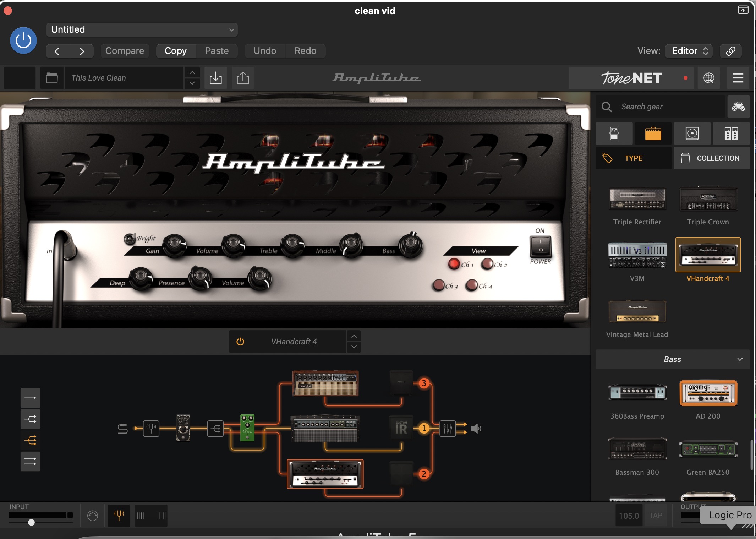Select the V3M amp thumbnail
This screenshot has height=539, width=756.
coord(637,255)
